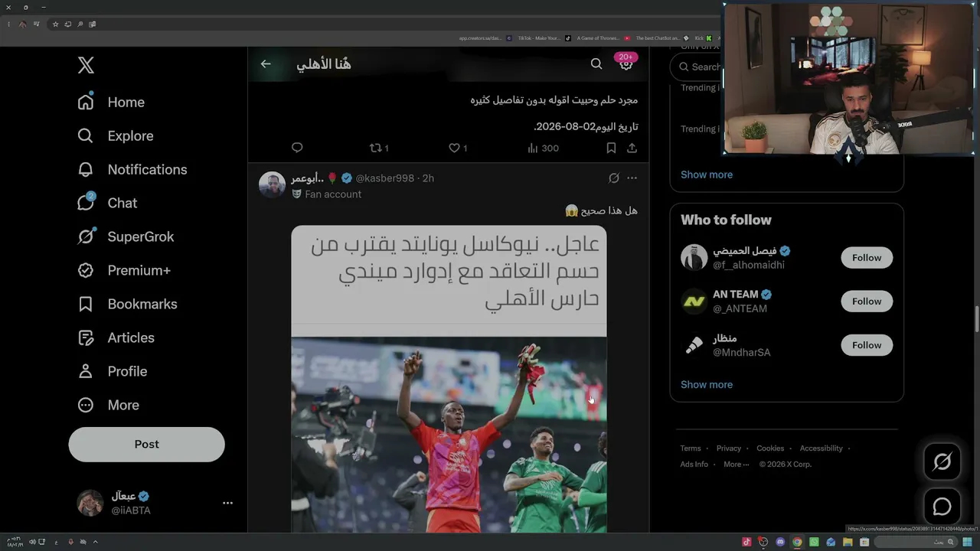Open Notifications in the sidebar
The width and height of the screenshot is (980, 551).
pyautogui.click(x=132, y=169)
